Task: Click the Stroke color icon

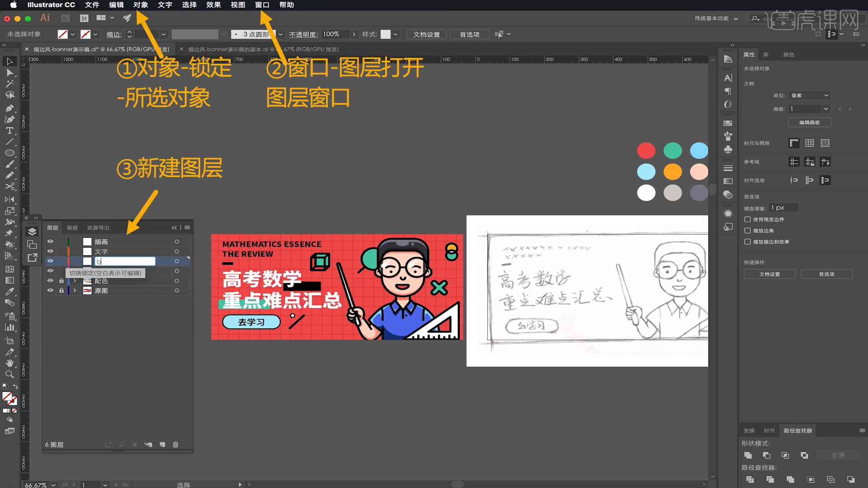Action: coord(87,34)
